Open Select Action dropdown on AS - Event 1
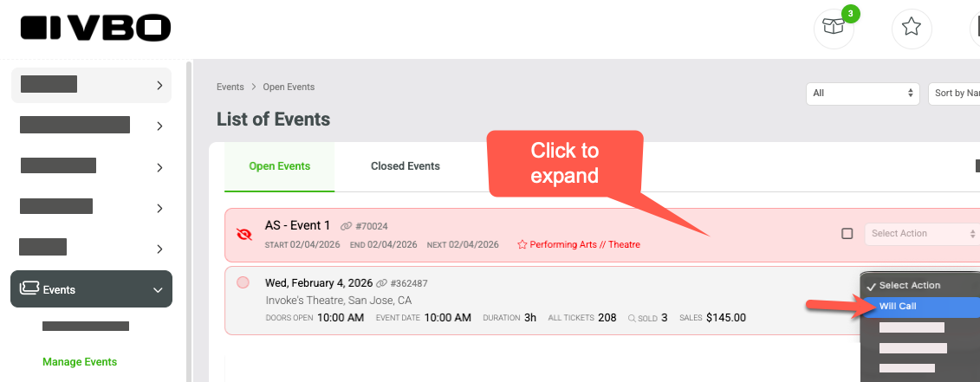The height and width of the screenshot is (382, 980). coord(923,234)
